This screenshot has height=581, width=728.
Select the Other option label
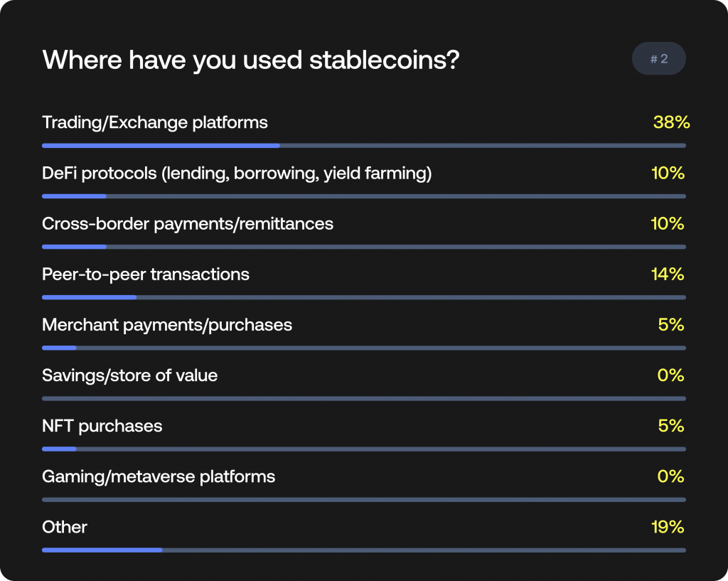[65, 527]
